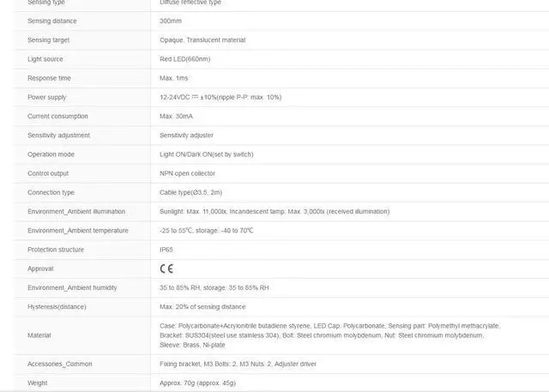
Task: Click the "NPN open collector" control output value
Action: (189, 173)
